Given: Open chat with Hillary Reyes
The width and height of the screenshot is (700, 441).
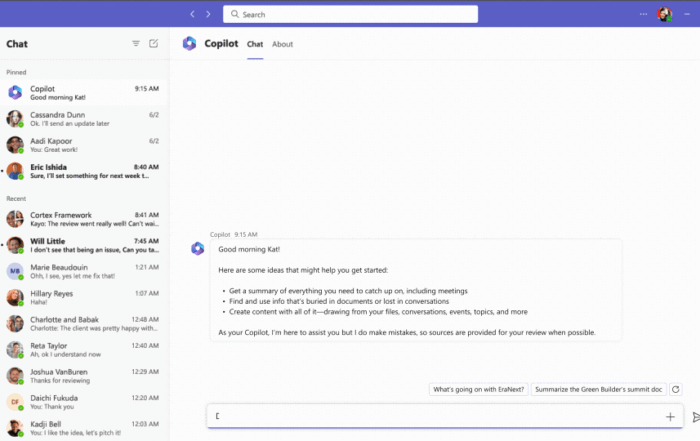Looking at the screenshot, I should (x=83, y=297).
